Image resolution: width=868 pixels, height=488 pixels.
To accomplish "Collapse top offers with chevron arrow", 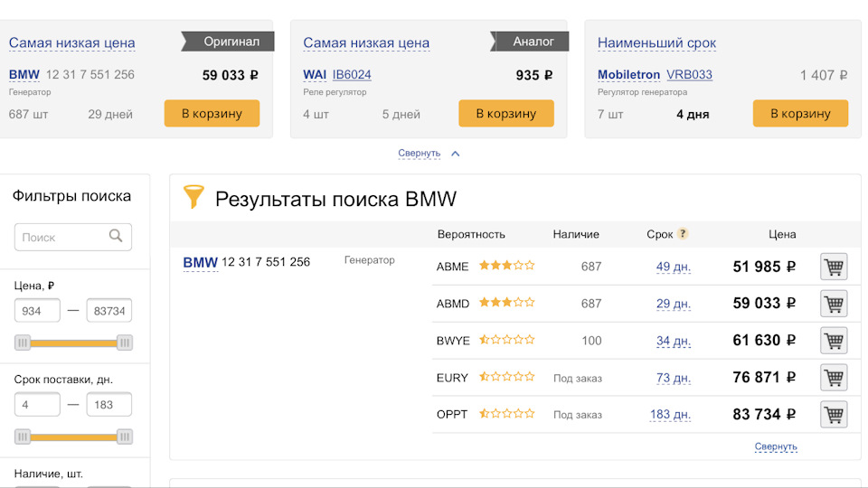I will click(455, 154).
